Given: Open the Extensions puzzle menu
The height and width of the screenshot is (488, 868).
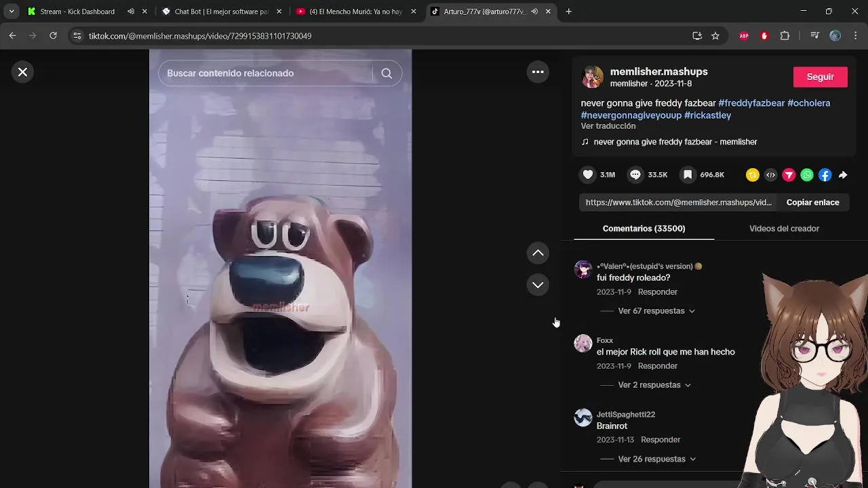Looking at the screenshot, I should point(785,36).
